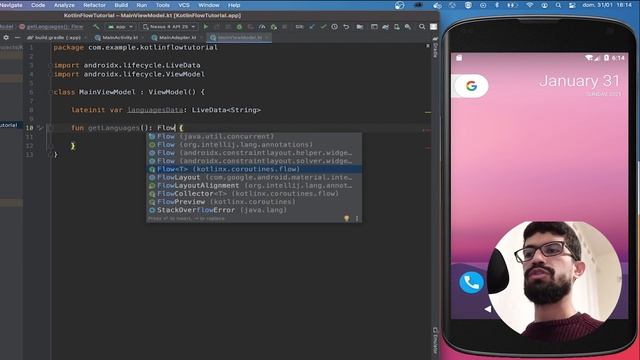Click the VCS history clock icon

(334, 27)
